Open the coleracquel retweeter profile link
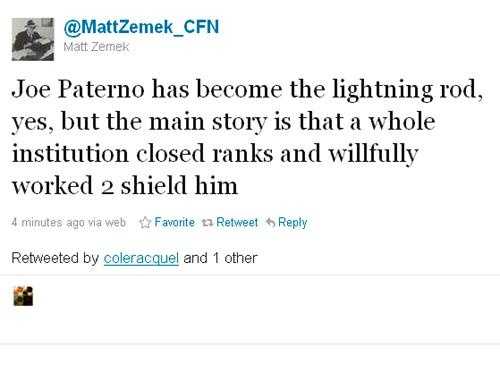 141,258
